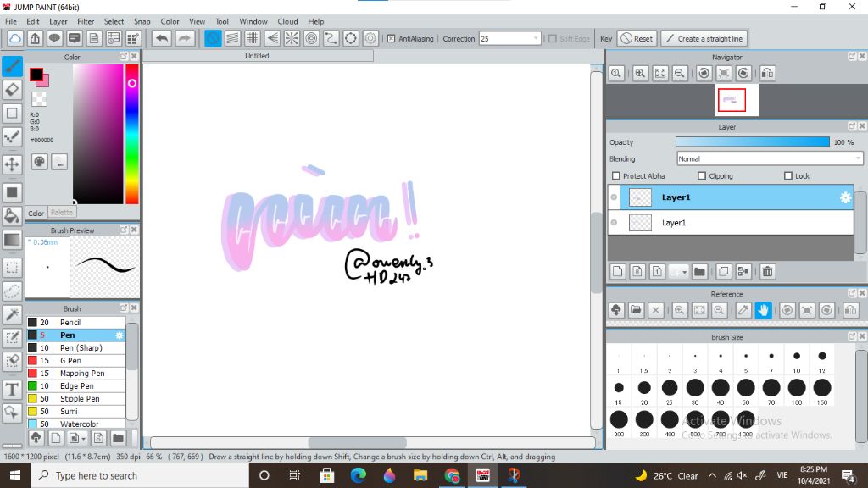868x488 pixels.
Task: Choose the G Pen brush
Action: (76, 361)
